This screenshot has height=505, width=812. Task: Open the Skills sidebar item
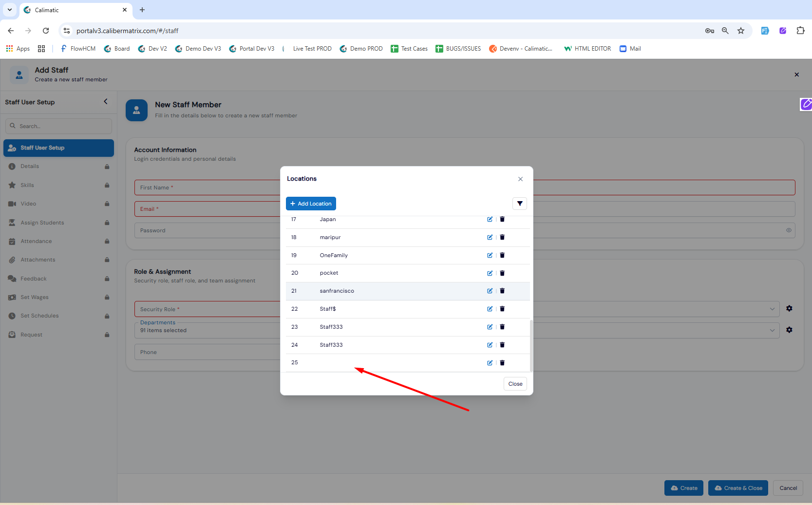click(58, 185)
